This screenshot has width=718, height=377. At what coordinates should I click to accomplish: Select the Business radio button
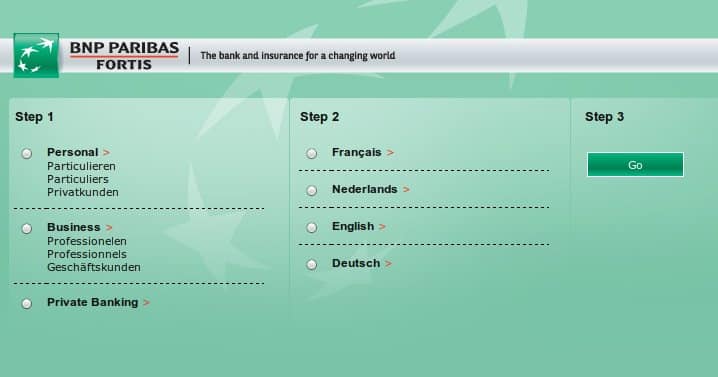(27, 229)
